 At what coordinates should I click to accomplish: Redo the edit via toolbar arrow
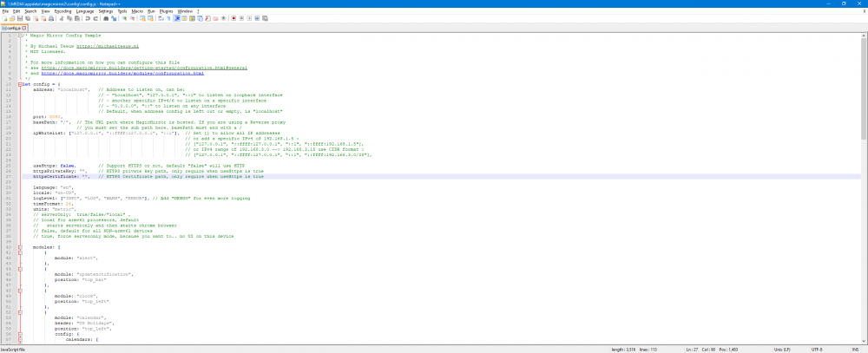coord(95,18)
